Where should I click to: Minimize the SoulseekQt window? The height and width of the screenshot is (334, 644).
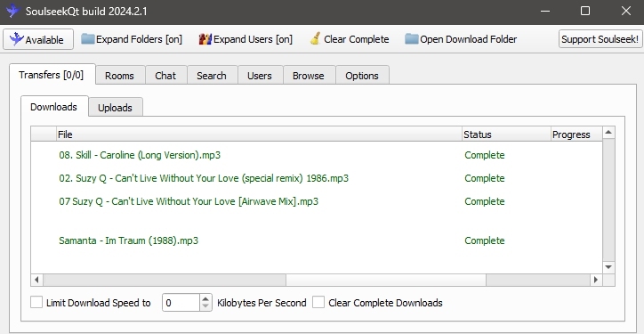pos(545,11)
